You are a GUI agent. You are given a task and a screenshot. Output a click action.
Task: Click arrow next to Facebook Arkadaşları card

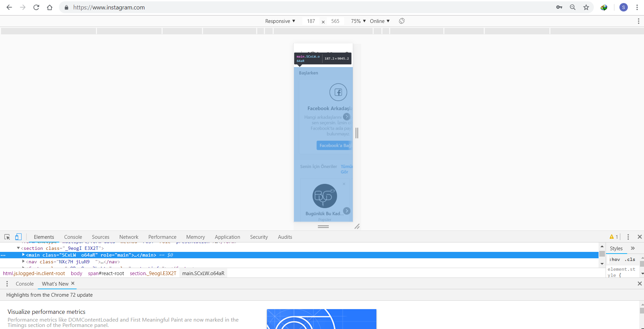(347, 117)
